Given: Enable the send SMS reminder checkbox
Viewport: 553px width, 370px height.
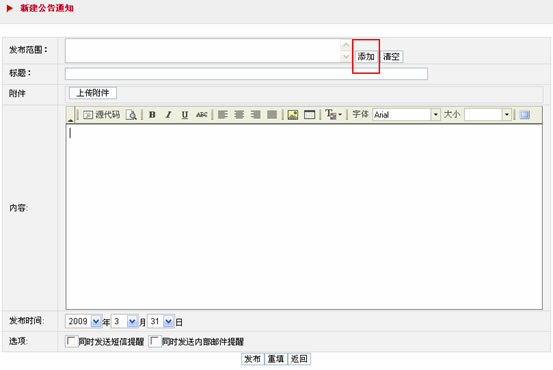Looking at the screenshot, I should coord(72,341).
